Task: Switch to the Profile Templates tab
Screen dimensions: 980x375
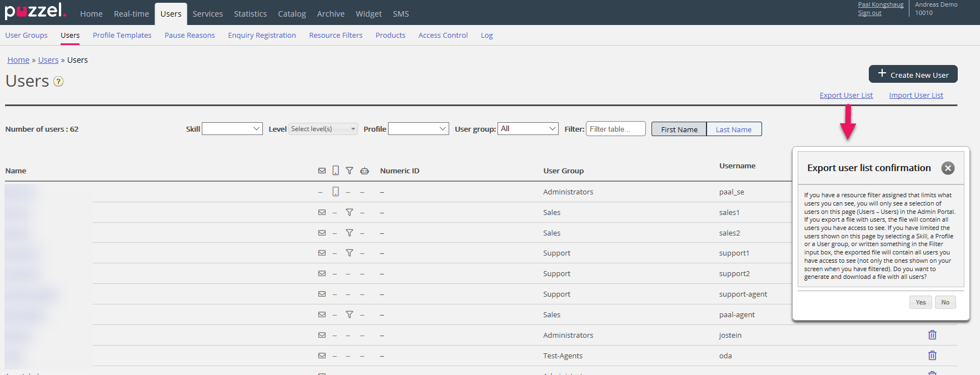Action: [x=122, y=36]
